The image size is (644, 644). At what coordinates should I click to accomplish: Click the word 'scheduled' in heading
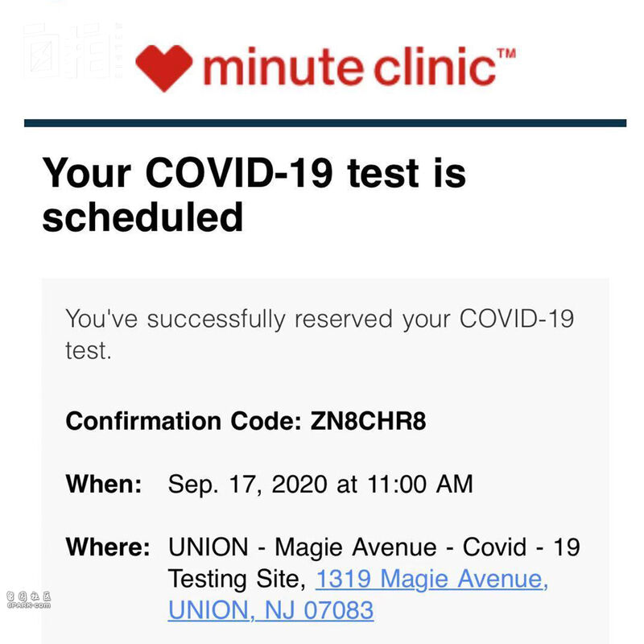142,217
